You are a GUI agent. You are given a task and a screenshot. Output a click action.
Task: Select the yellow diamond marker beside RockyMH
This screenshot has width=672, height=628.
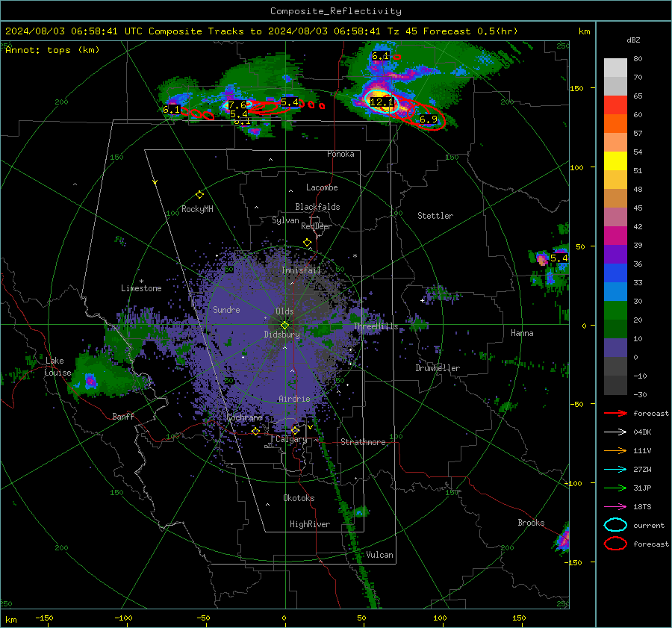click(x=199, y=195)
